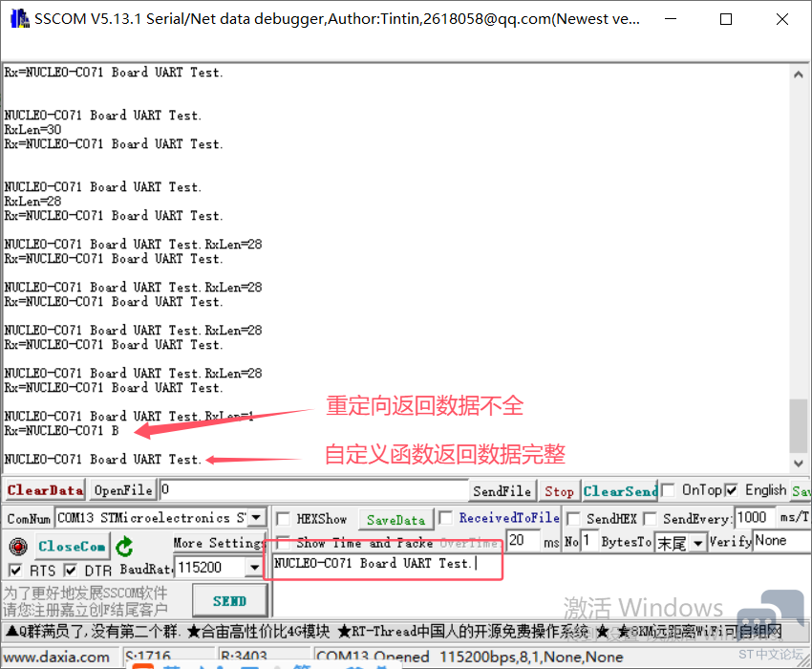The height and width of the screenshot is (669, 812).
Task: Click COM13 Opened status text
Action: coord(373,658)
